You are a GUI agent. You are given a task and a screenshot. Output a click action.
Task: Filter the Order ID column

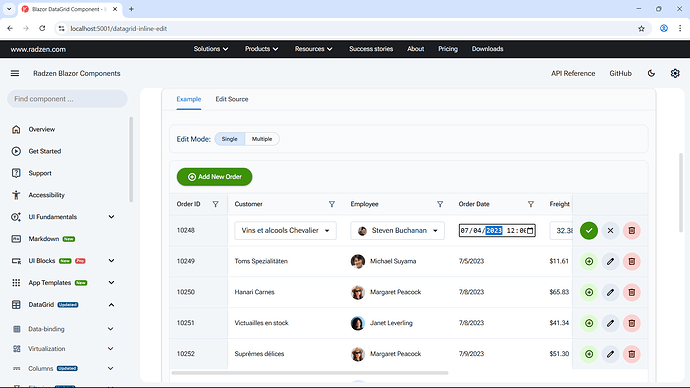point(216,204)
